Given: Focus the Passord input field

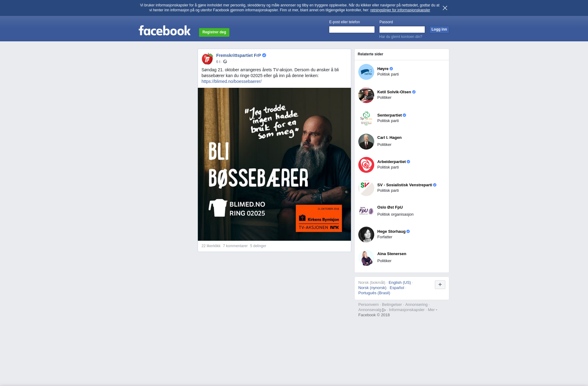Looking at the screenshot, I should click(x=402, y=30).
